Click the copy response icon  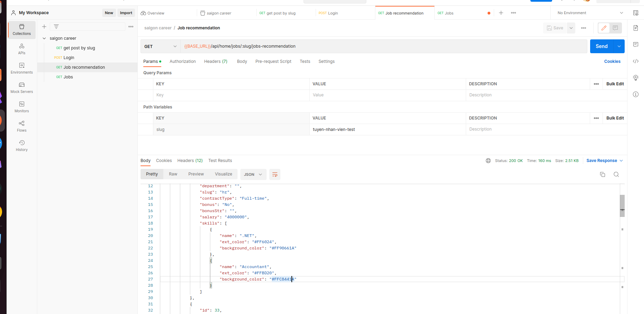pos(603,174)
